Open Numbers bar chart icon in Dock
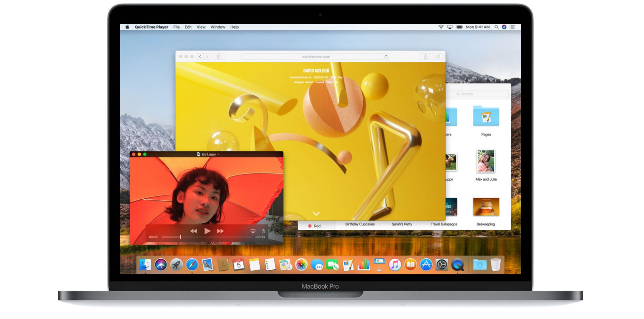 (x=364, y=265)
